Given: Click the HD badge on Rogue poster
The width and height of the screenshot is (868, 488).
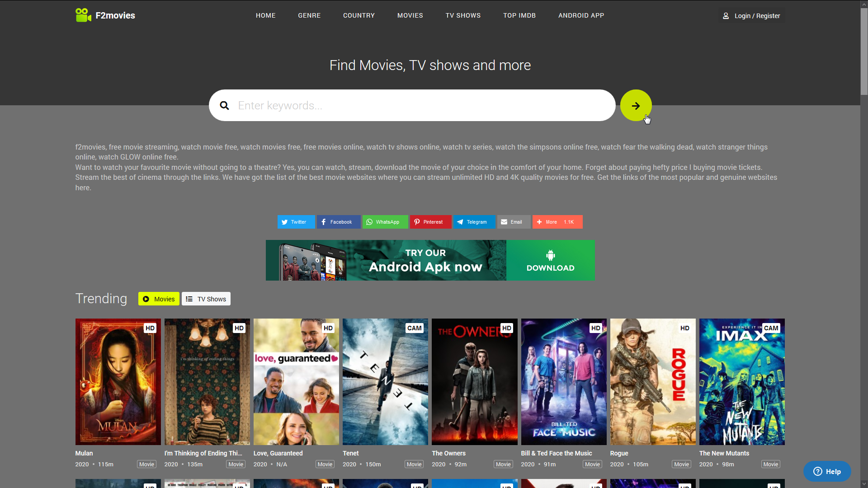Looking at the screenshot, I should click(685, 328).
